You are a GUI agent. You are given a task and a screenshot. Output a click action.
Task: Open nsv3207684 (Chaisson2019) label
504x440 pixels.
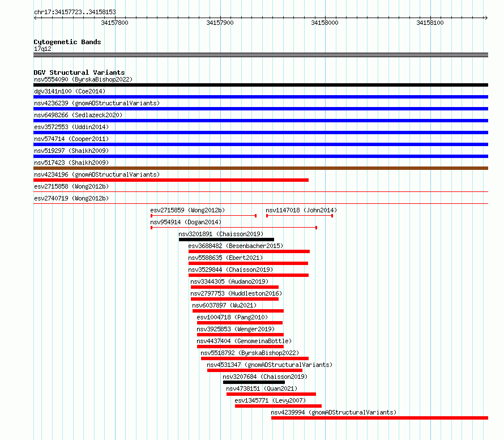pos(265,377)
